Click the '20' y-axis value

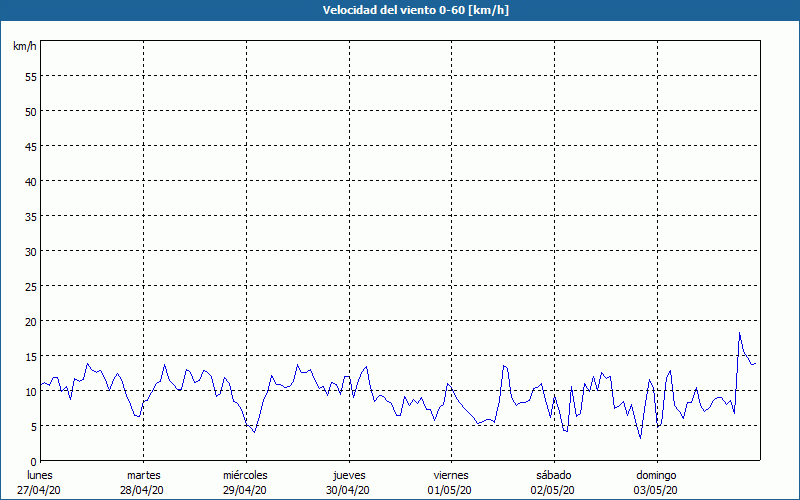[x=31, y=321]
